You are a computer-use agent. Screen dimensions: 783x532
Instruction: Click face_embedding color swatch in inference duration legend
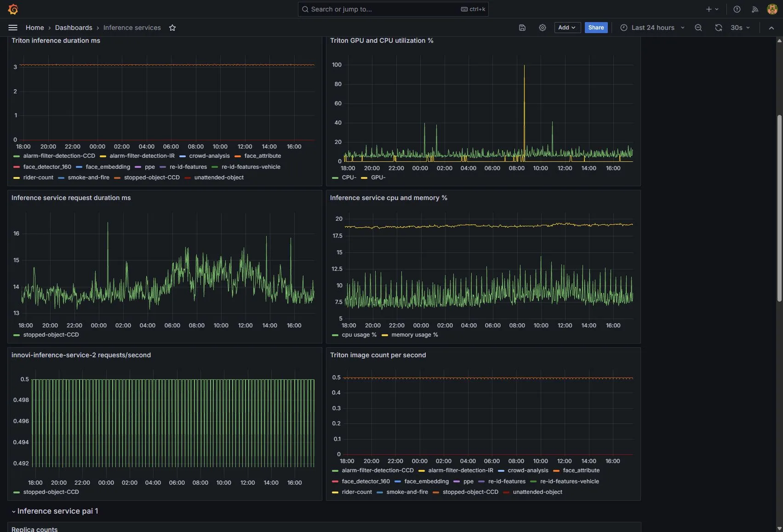pyautogui.click(x=79, y=167)
